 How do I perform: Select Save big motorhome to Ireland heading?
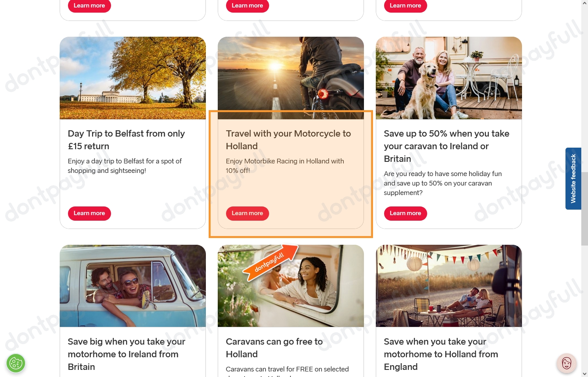click(126, 354)
